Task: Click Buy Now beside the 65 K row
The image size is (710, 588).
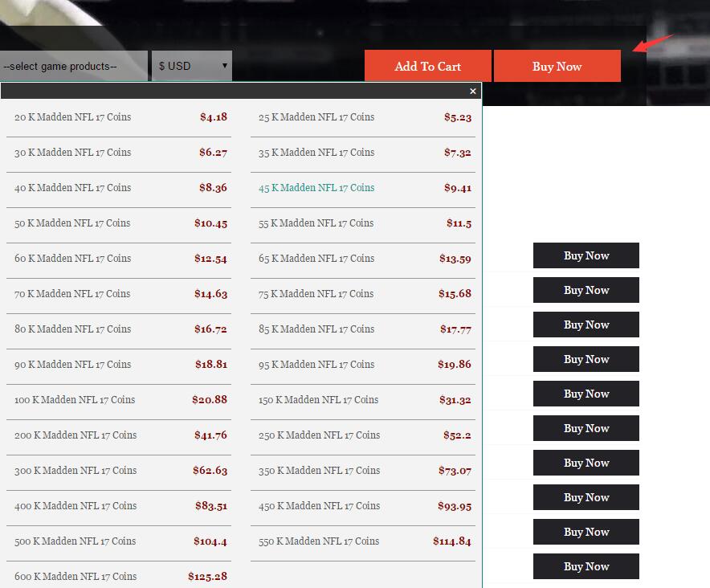Action: coord(586,255)
